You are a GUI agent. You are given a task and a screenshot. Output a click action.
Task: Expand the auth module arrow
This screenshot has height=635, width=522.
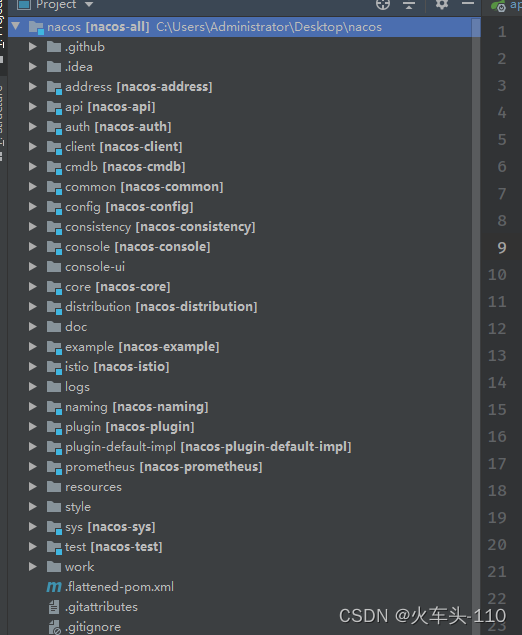(33, 127)
